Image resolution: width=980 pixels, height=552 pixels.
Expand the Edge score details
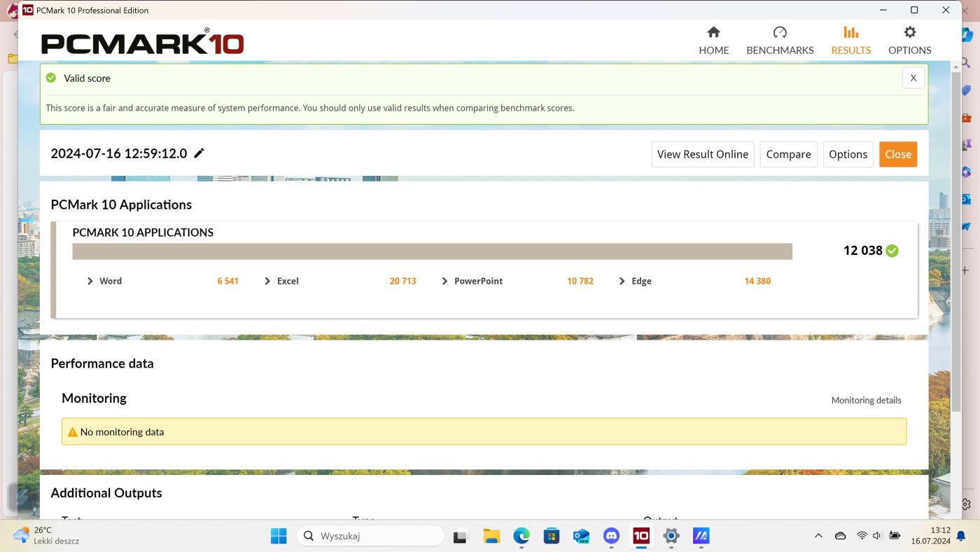622,281
